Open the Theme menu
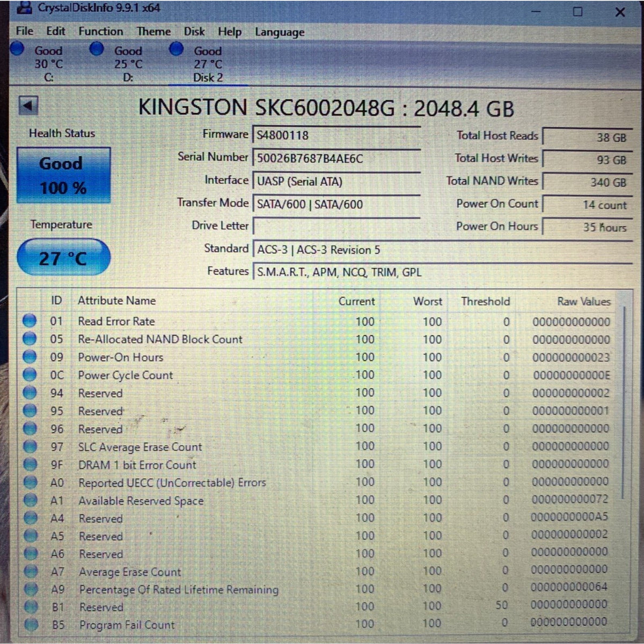This screenshot has width=644, height=644. [153, 32]
